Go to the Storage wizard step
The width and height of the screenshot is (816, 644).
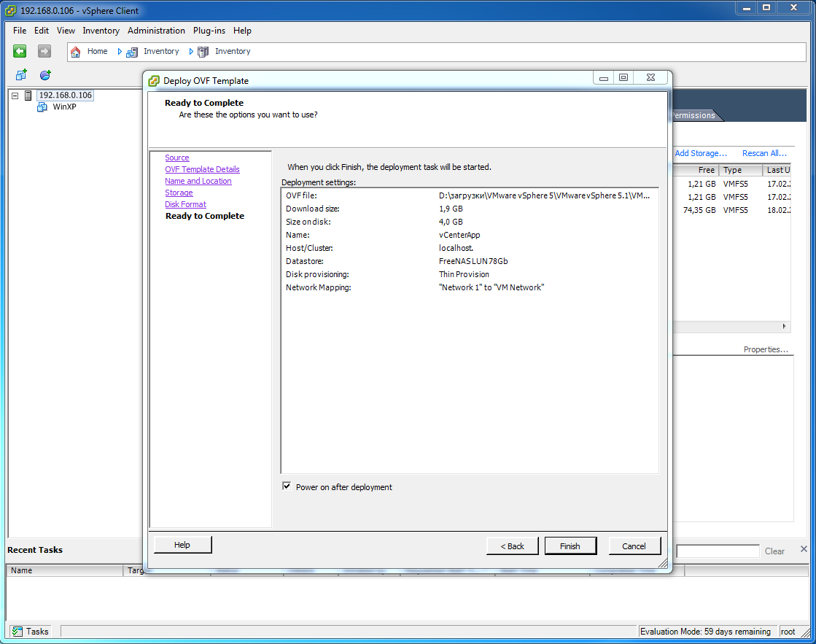tap(179, 193)
